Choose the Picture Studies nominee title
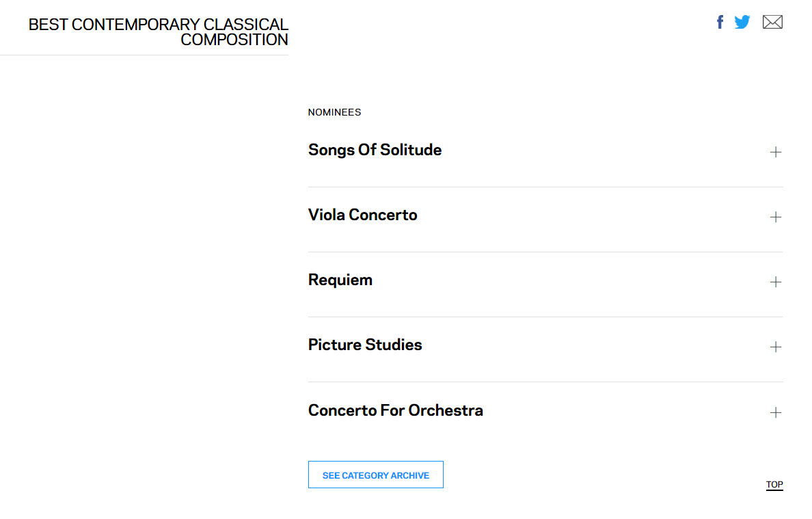 (365, 345)
